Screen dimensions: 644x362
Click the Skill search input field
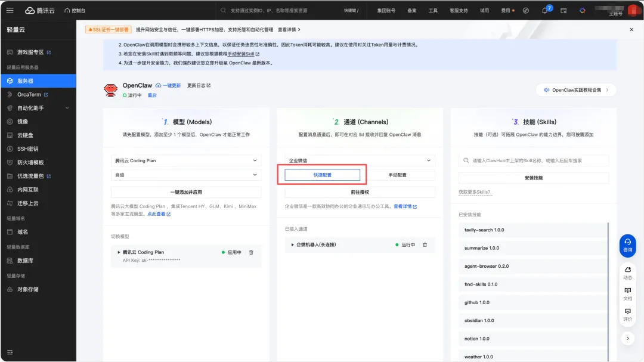(532, 160)
